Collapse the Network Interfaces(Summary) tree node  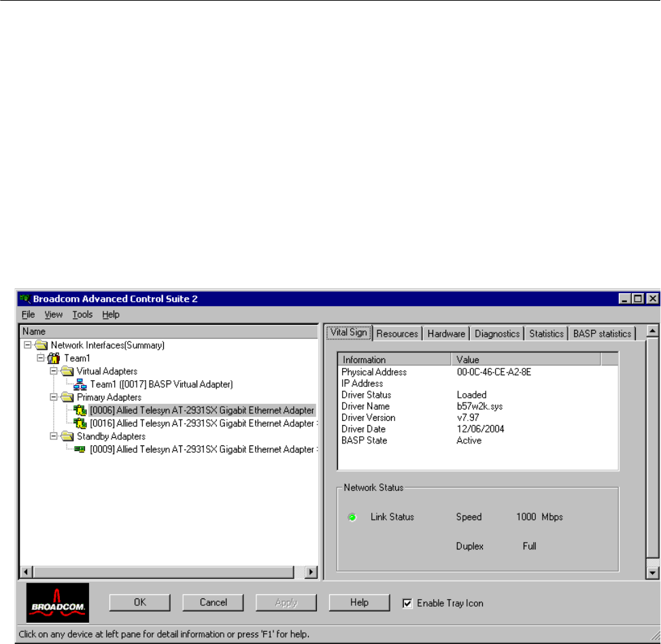(28, 345)
